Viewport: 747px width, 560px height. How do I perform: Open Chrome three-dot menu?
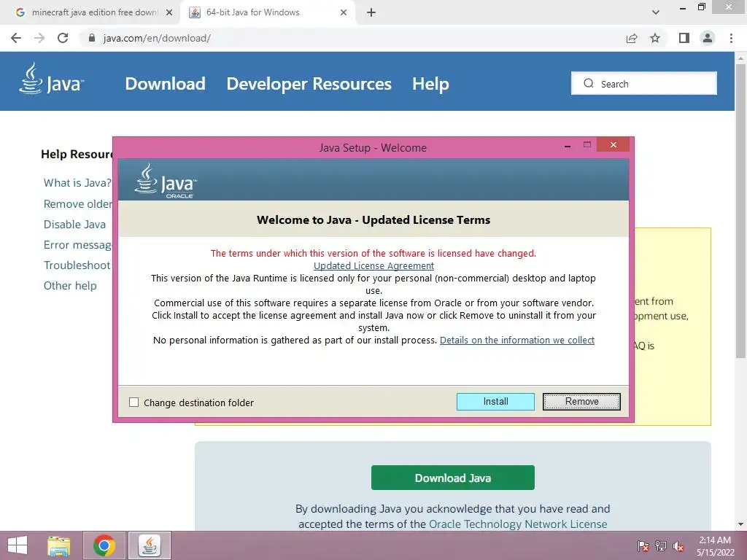pos(731,38)
